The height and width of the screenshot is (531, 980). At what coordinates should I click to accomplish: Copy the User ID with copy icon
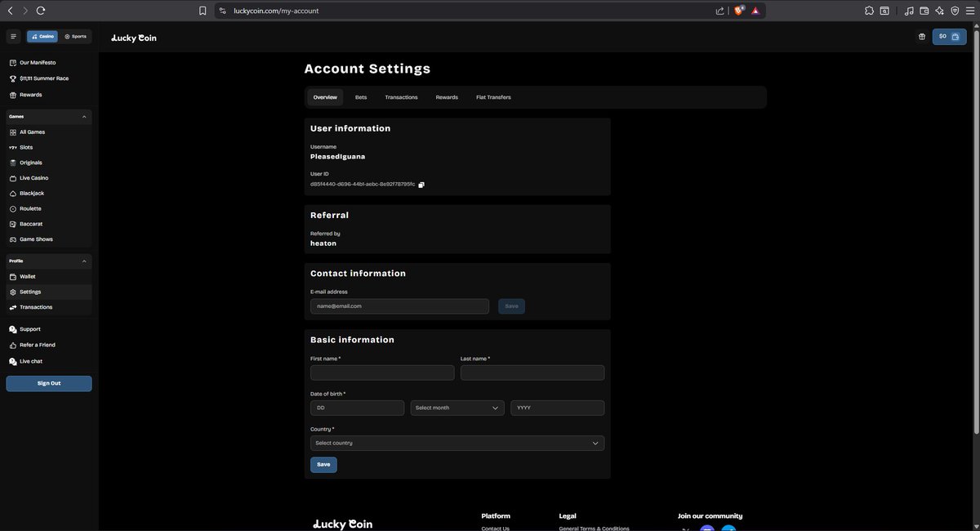[421, 185]
